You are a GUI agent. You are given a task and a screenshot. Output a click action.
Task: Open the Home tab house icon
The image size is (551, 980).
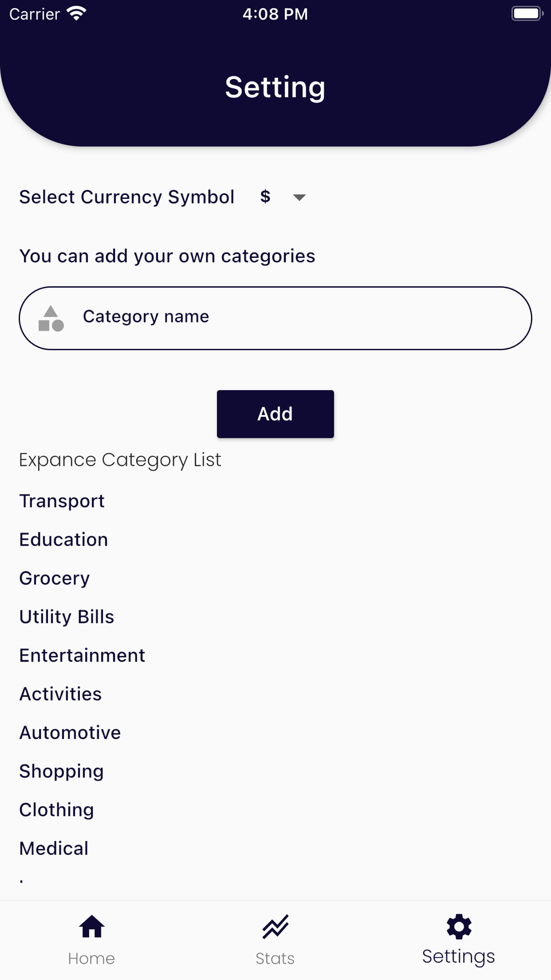(91, 927)
